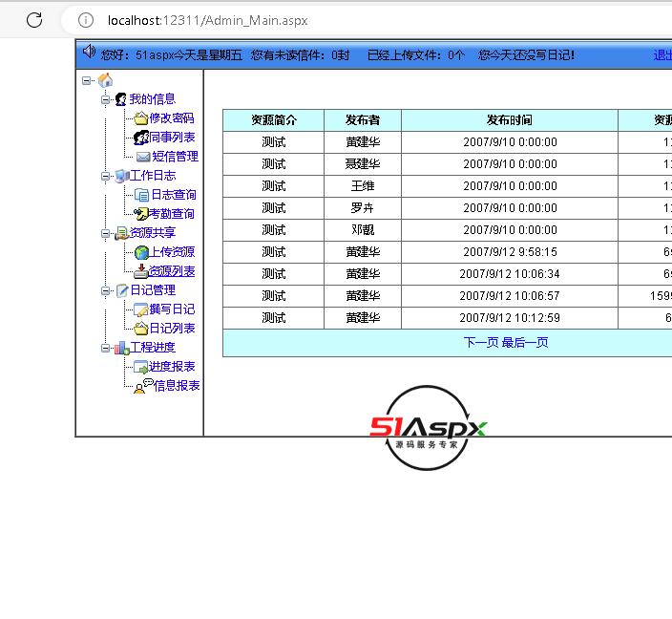Image resolution: width=672 pixels, height=619 pixels.
Task: Collapse the 资源共享 tree branch
Action: [x=105, y=233]
